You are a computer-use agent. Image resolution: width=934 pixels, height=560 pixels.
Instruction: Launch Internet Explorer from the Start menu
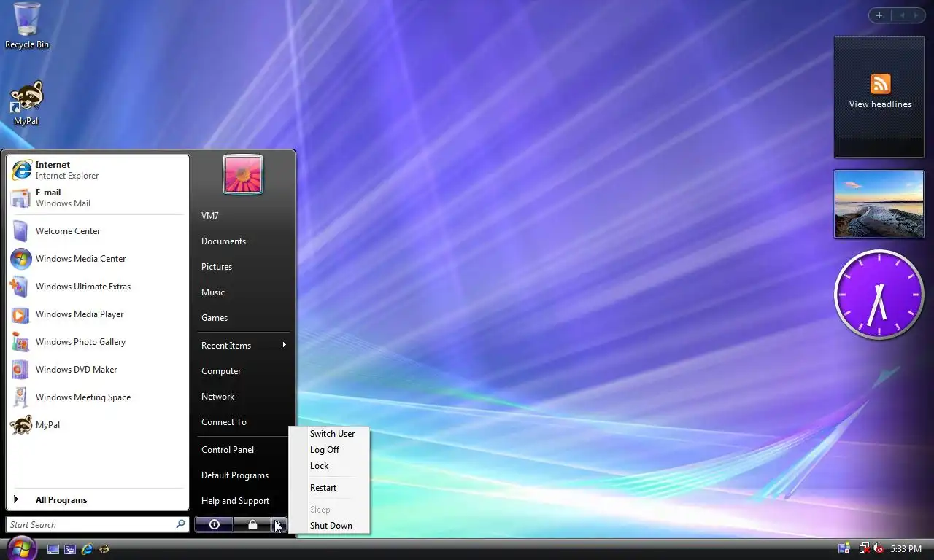[x=98, y=170]
